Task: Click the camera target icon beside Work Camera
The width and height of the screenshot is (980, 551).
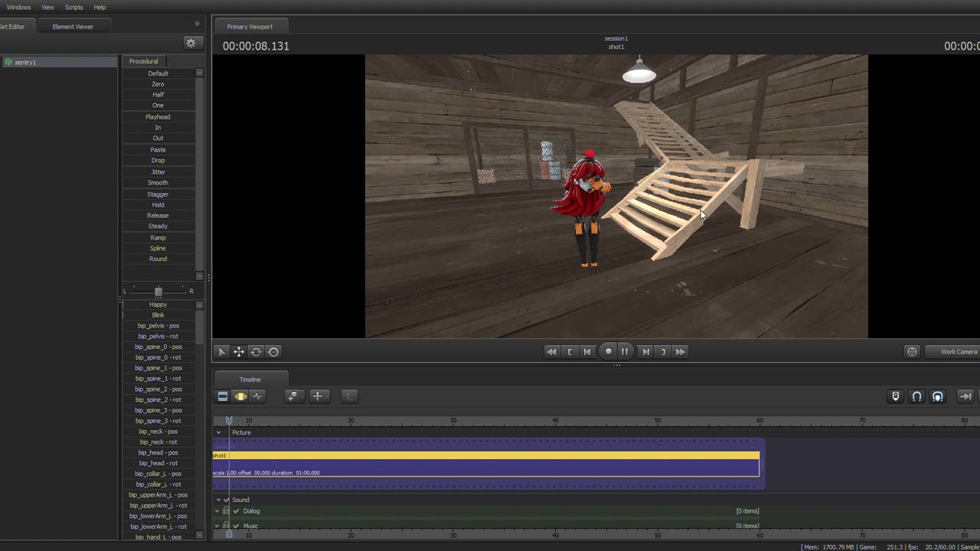Action: click(x=912, y=352)
